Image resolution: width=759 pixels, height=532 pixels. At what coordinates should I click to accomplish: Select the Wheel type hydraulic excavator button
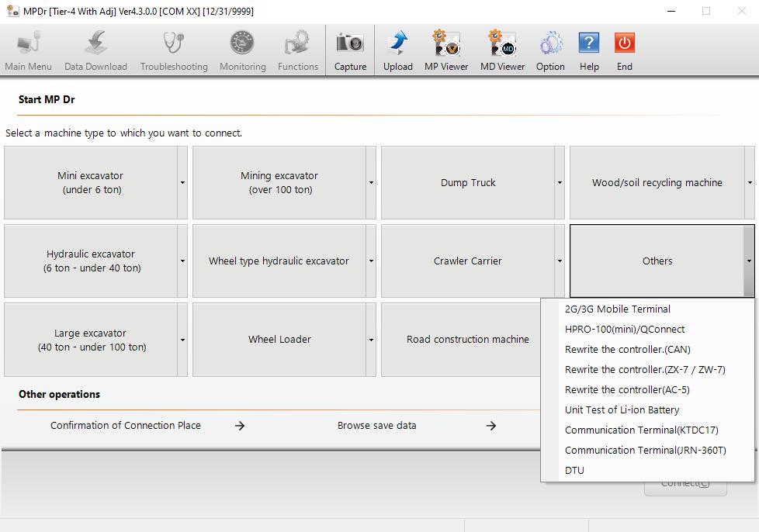(x=279, y=261)
